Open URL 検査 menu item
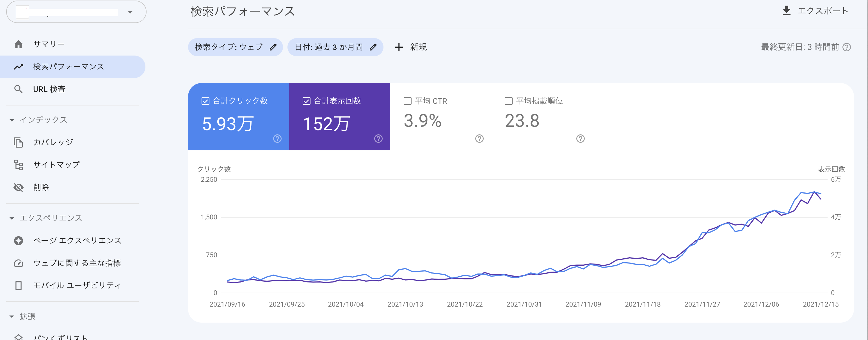The width and height of the screenshot is (868, 340). [49, 89]
